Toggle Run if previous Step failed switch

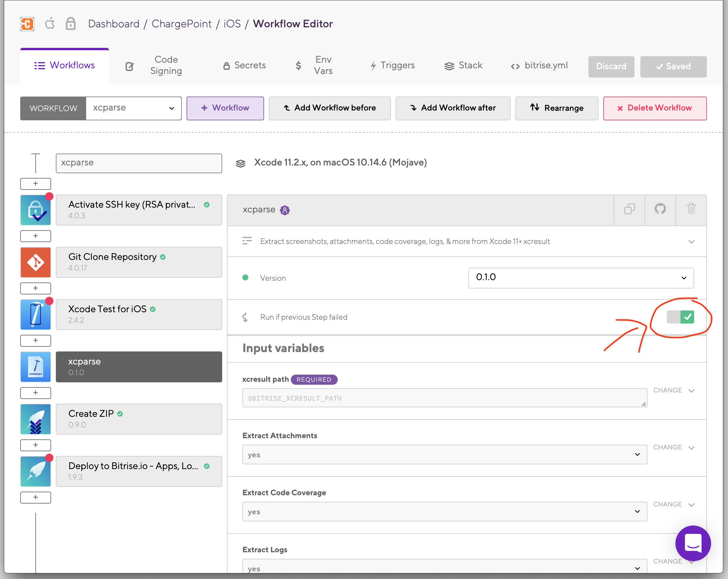[680, 317]
